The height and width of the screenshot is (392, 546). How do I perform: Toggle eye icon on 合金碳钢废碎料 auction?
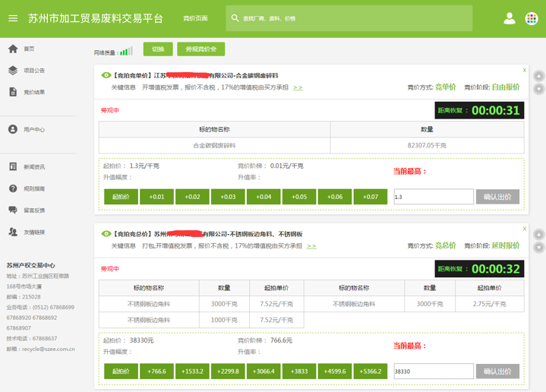coord(106,75)
